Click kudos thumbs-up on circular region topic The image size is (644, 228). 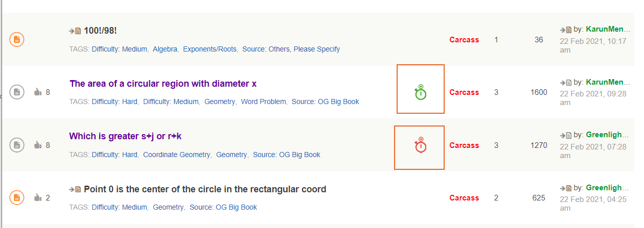click(x=37, y=92)
